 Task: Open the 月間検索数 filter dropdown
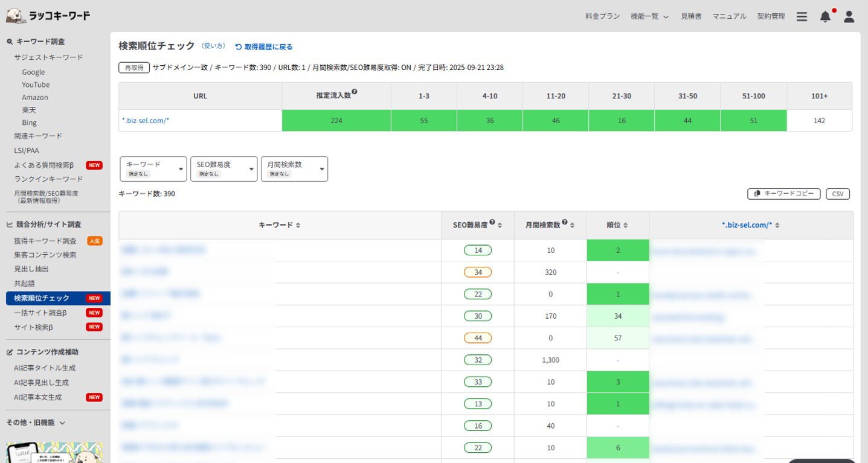[294, 169]
